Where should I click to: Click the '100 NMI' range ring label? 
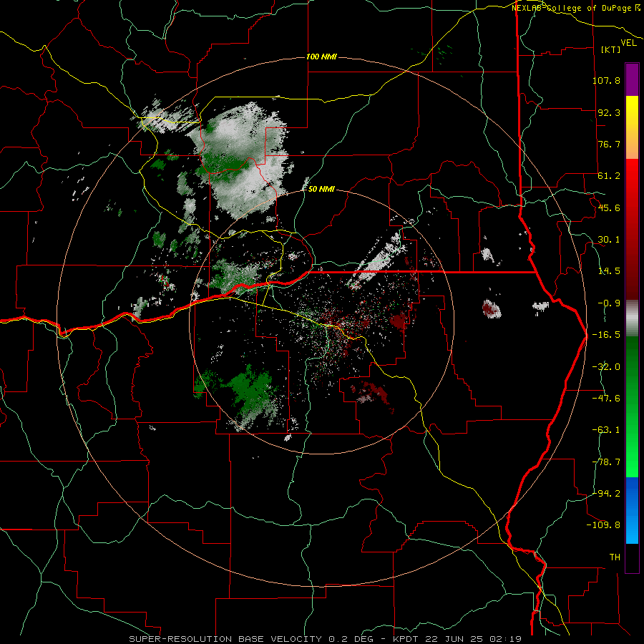point(321,57)
